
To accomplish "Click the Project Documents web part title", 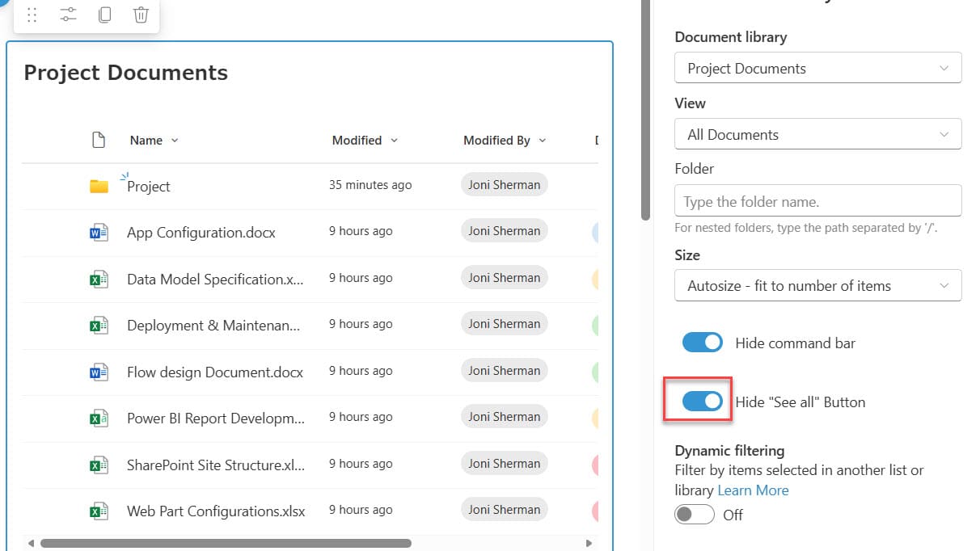I will [x=126, y=73].
